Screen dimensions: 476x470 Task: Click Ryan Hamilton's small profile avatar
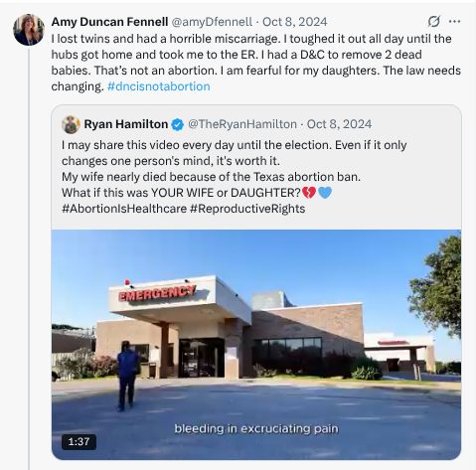tap(71, 124)
